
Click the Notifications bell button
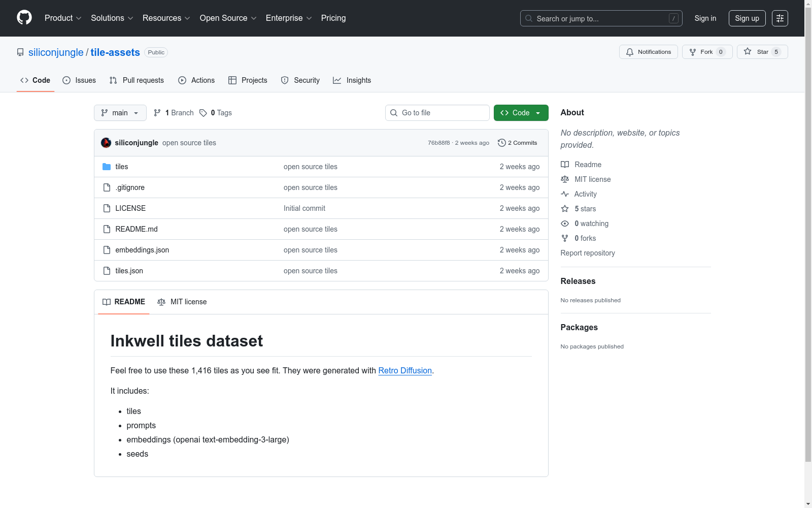pyautogui.click(x=649, y=52)
